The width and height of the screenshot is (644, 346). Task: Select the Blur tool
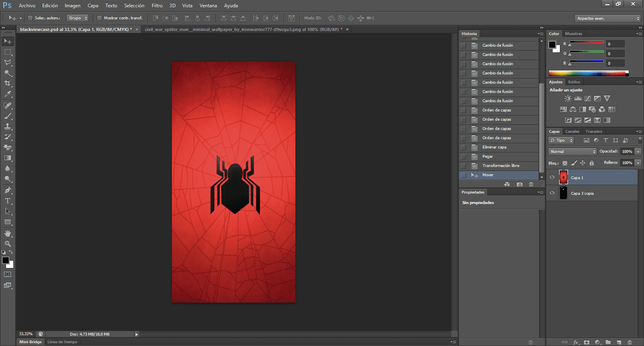point(8,169)
